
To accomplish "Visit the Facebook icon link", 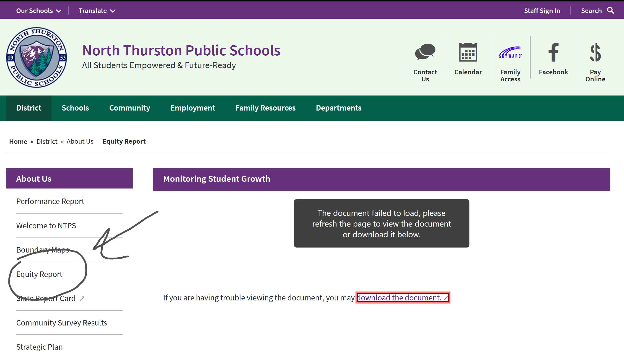I will click(x=553, y=52).
